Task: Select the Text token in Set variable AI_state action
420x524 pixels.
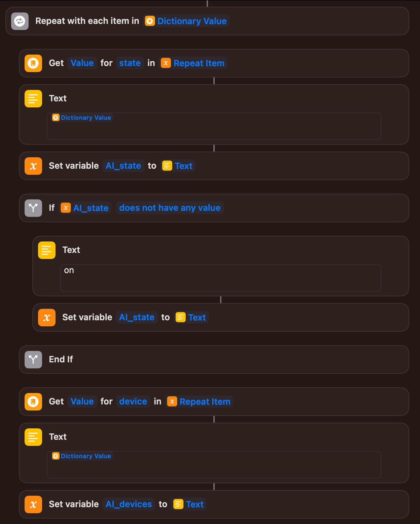Action: point(178,166)
